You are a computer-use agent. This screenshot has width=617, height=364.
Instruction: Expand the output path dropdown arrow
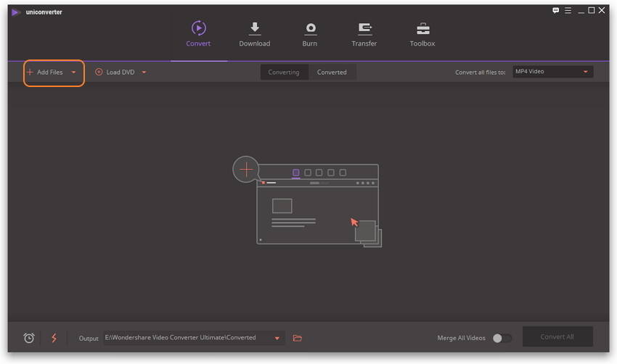tap(277, 339)
